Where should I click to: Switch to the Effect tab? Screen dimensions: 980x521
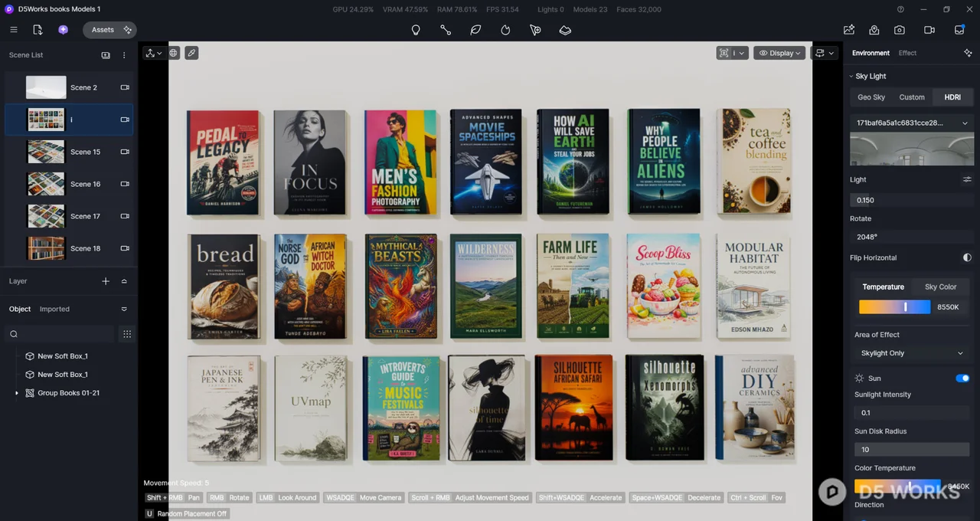(x=907, y=53)
